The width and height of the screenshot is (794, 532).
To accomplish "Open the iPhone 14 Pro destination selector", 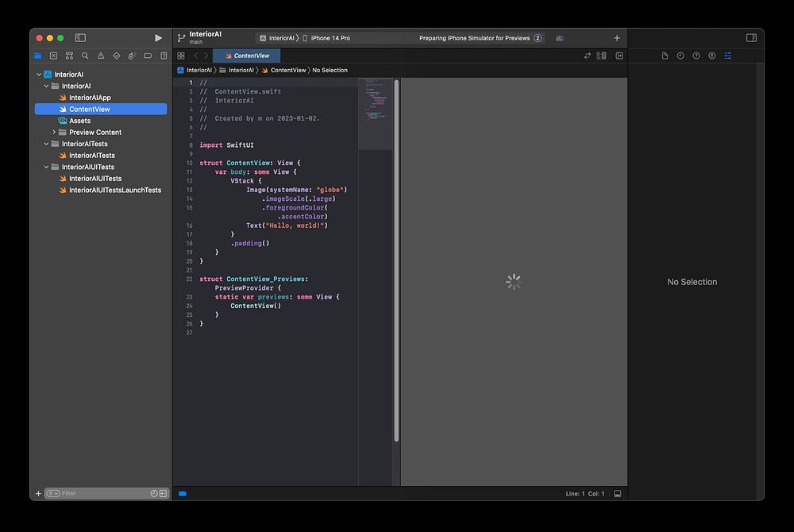I will pos(330,38).
